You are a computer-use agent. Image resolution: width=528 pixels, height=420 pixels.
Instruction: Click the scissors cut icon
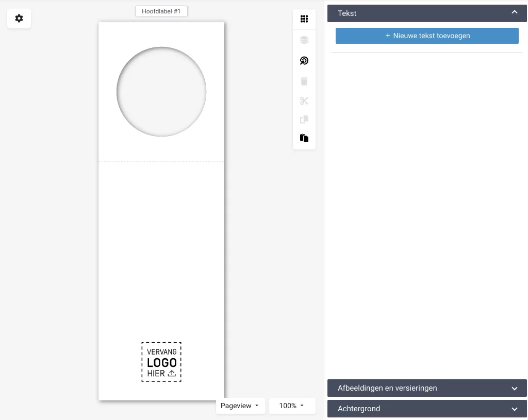tap(304, 101)
